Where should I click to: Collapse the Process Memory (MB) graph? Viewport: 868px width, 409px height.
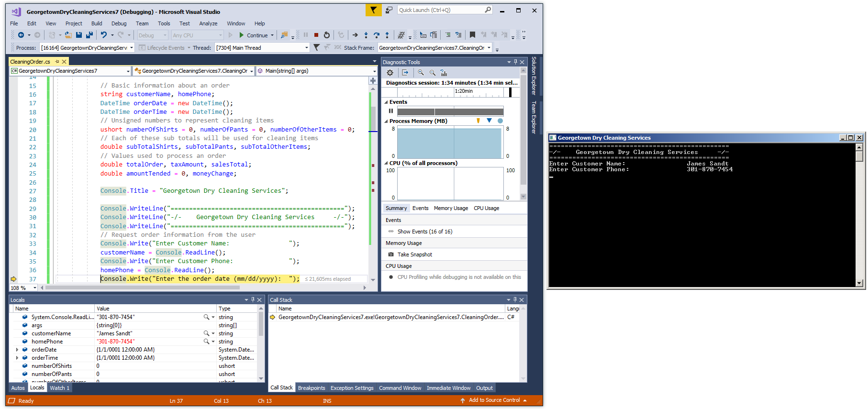386,121
